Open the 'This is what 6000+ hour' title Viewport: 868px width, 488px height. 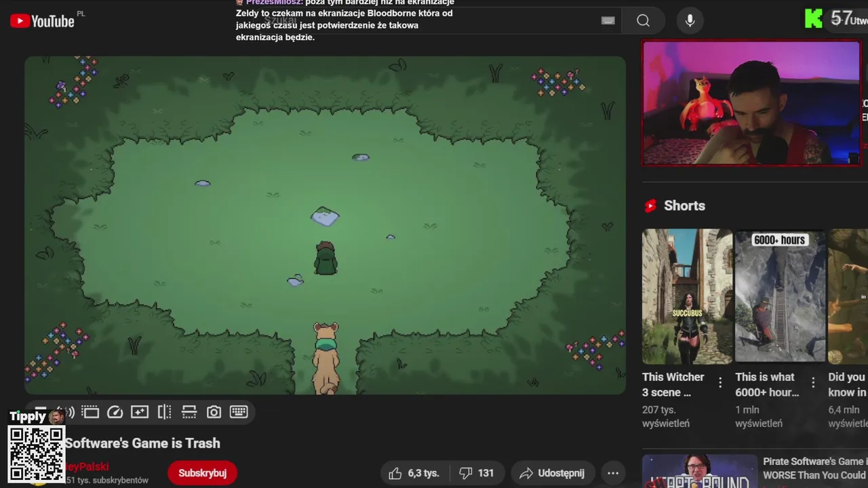pyautogui.click(x=767, y=384)
